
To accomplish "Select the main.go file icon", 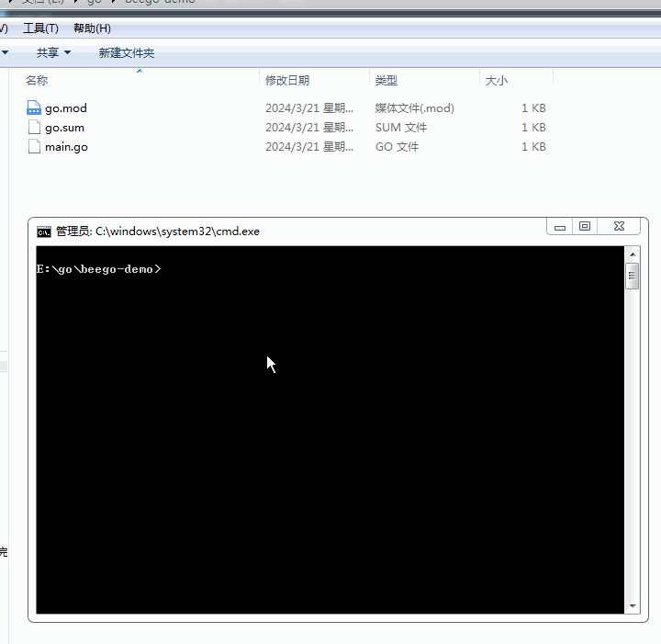I will (34, 147).
